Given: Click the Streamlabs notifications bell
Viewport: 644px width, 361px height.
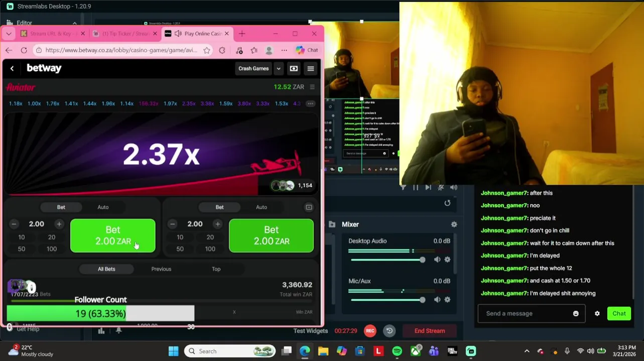Looking at the screenshot, I should coord(118,330).
